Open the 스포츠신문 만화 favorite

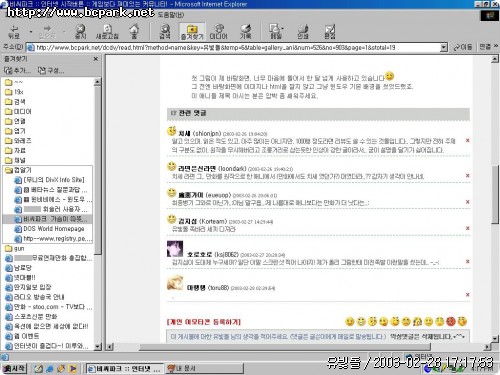click(31, 316)
